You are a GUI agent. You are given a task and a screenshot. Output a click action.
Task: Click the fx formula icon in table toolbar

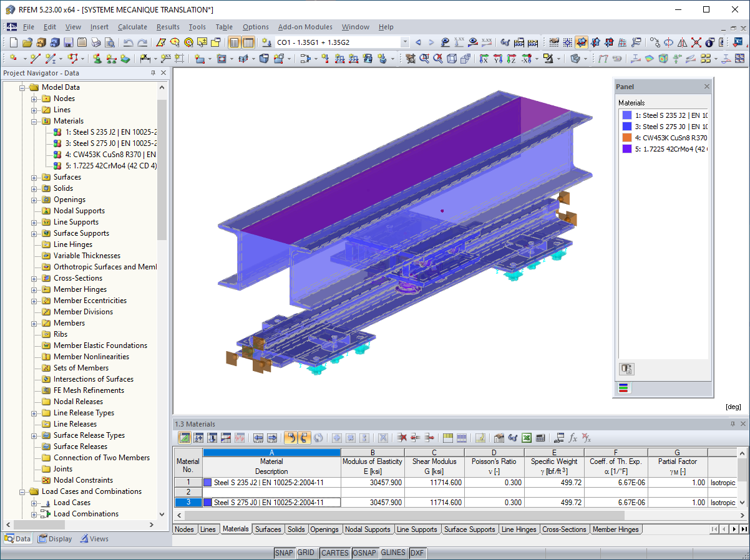(573, 438)
